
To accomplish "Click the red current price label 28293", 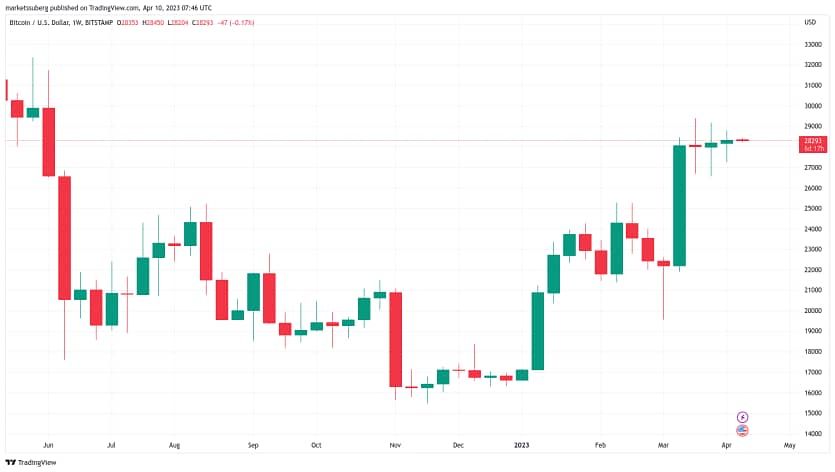I will 813,144.
